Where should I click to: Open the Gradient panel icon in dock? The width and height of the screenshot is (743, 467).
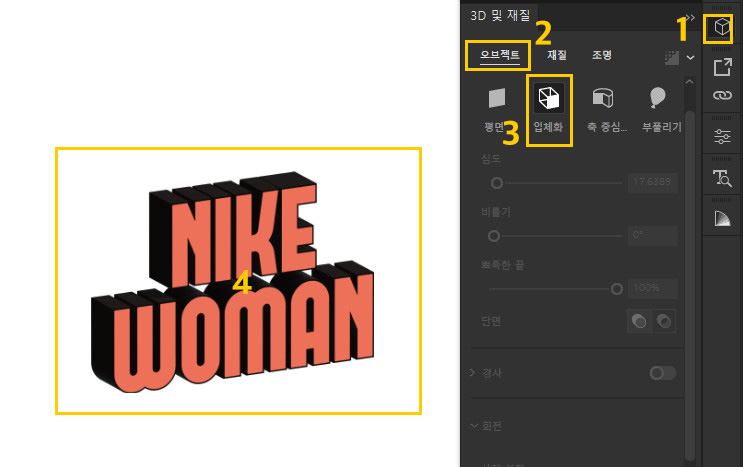722,218
